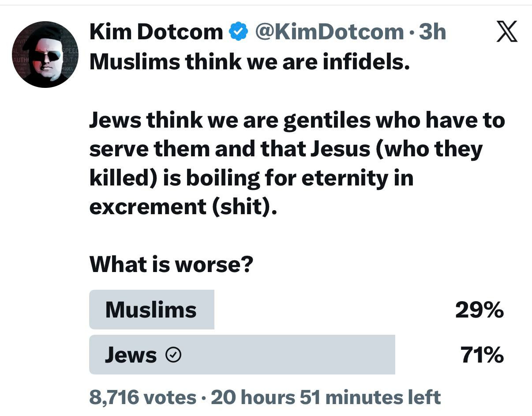Click the 20 hours 51 minutes left text
The image size is (532, 416).
tap(326, 397)
